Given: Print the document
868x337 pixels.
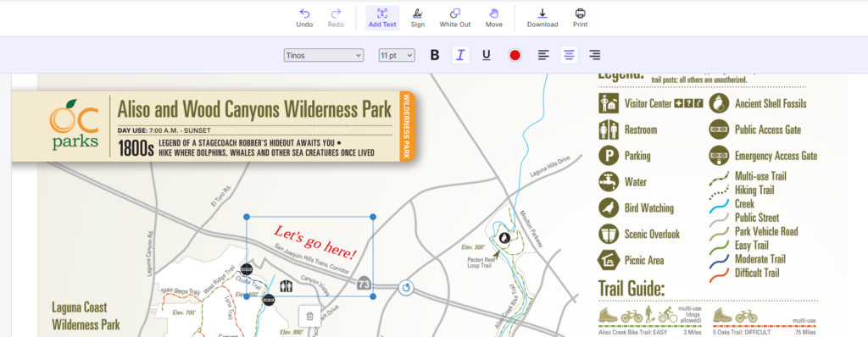Looking at the screenshot, I should point(580,19).
